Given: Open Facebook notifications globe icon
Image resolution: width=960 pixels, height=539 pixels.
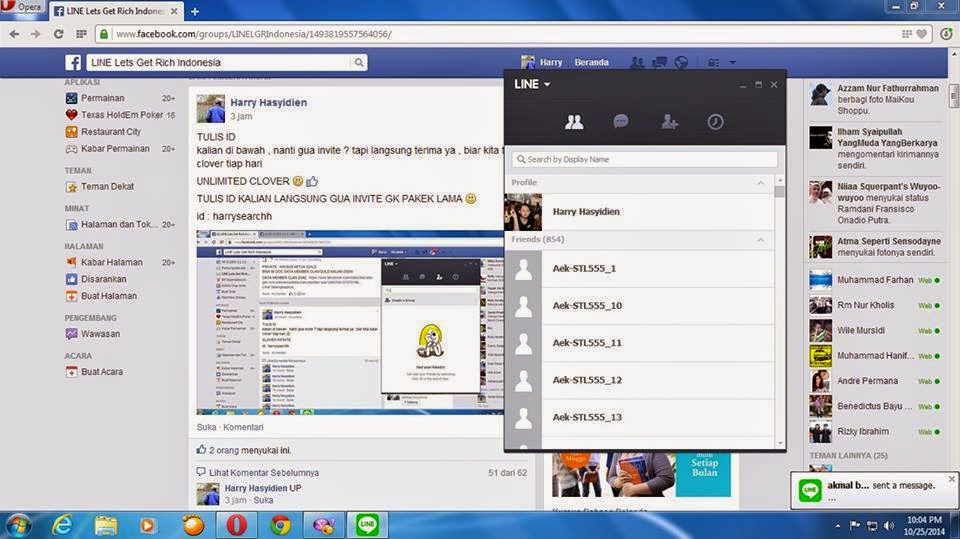Looking at the screenshot, I should (x=681, y=62).
